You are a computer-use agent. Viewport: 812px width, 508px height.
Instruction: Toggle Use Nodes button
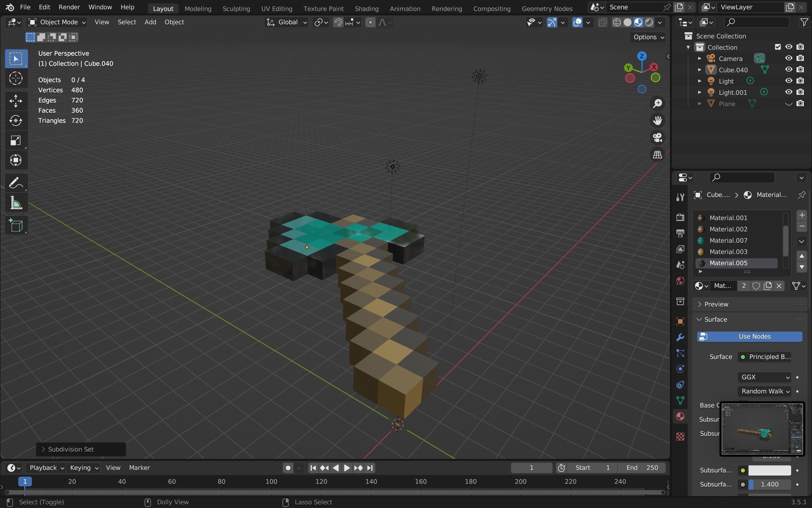[x=750, y=337]
